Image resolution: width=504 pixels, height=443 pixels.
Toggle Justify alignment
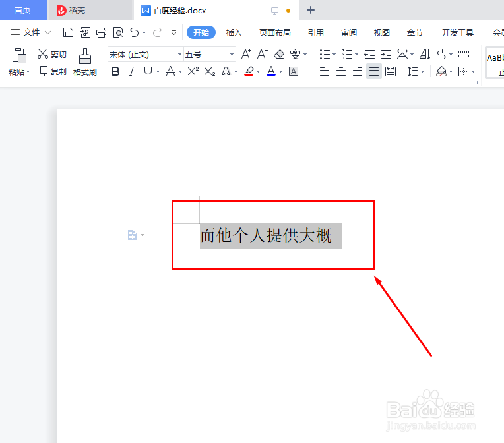(x=374, y=71)
